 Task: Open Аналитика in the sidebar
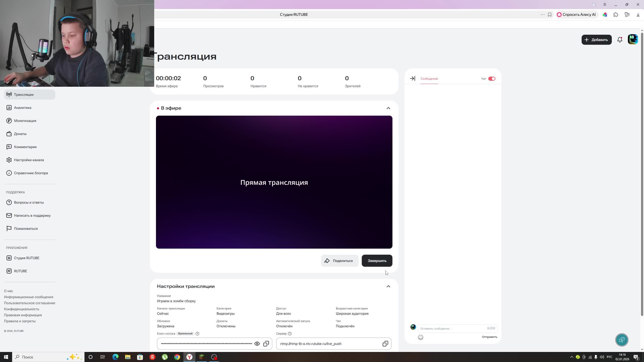tap(23, 108)
